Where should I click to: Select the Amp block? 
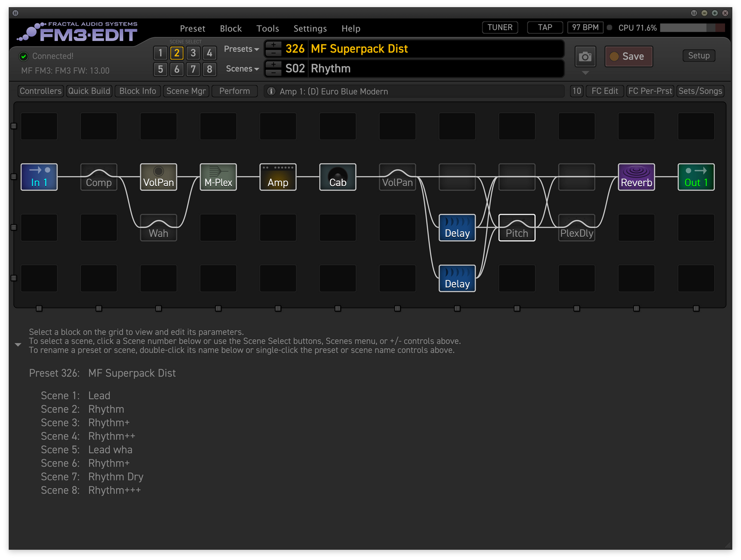tap(278, 177)
